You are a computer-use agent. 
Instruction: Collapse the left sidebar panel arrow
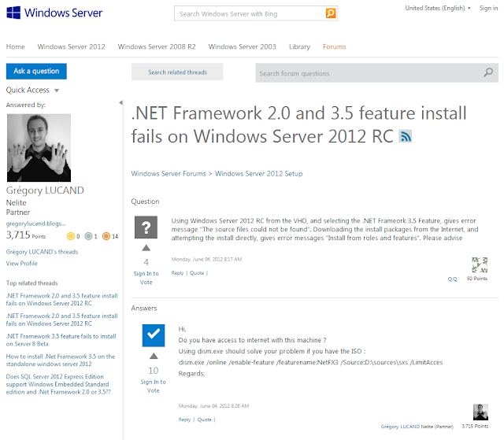click(120, 103)
